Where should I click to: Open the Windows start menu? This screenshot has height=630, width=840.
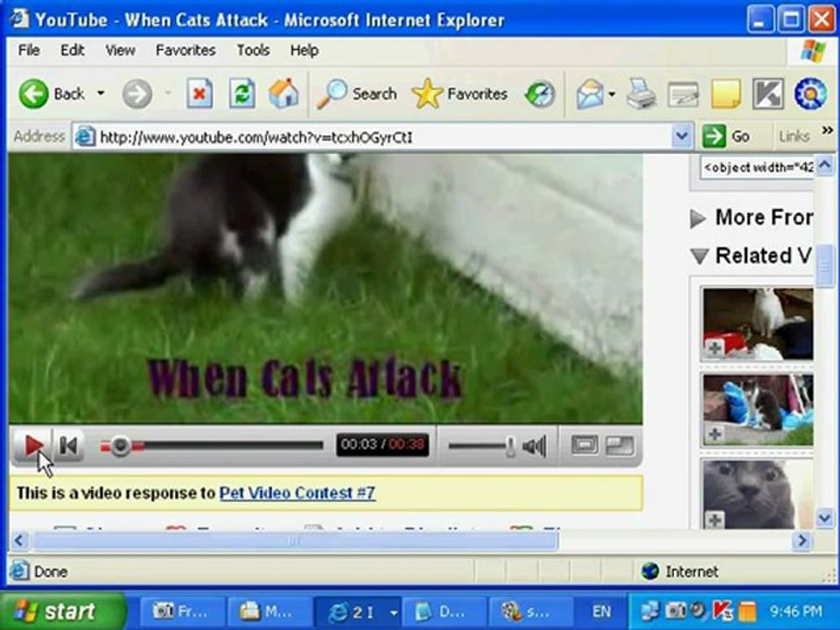click(61, 612)
